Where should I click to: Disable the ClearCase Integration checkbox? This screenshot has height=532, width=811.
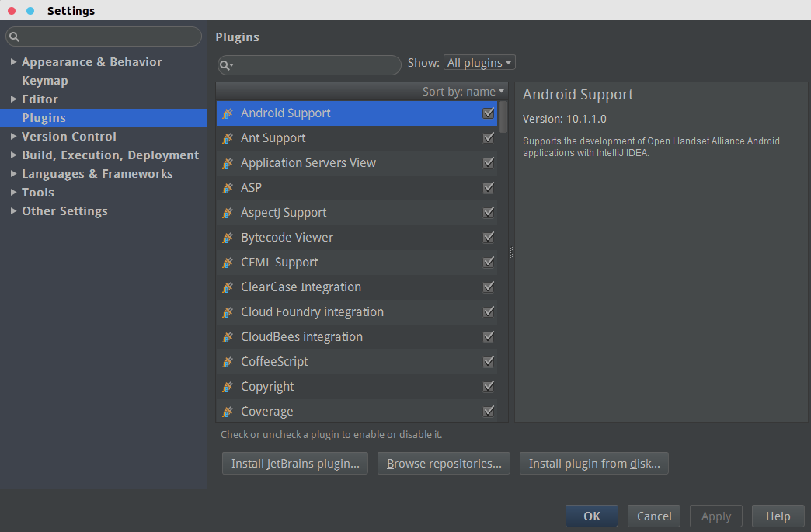click(x=489, y=287)
